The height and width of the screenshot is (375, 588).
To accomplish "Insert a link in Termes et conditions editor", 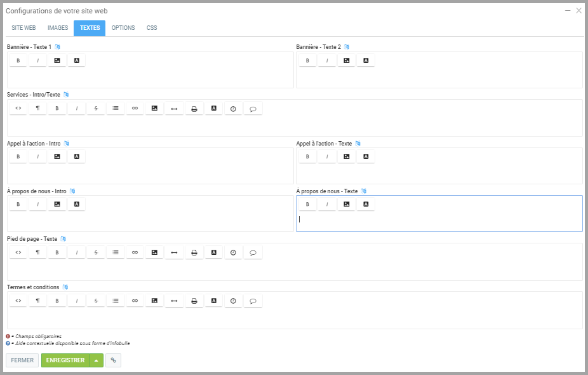I will [x=135, y=301].
